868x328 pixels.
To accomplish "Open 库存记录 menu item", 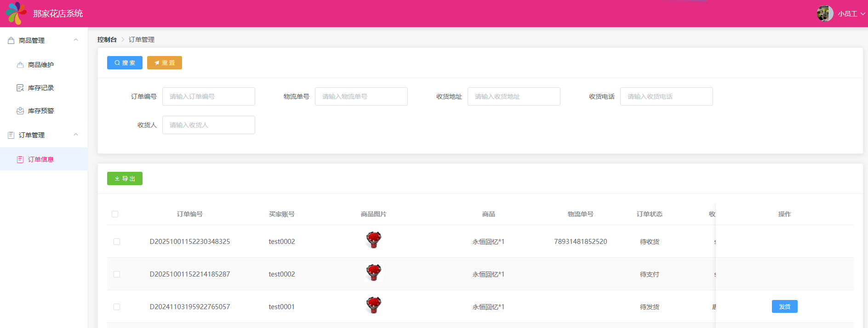I will tap(44, 88).
